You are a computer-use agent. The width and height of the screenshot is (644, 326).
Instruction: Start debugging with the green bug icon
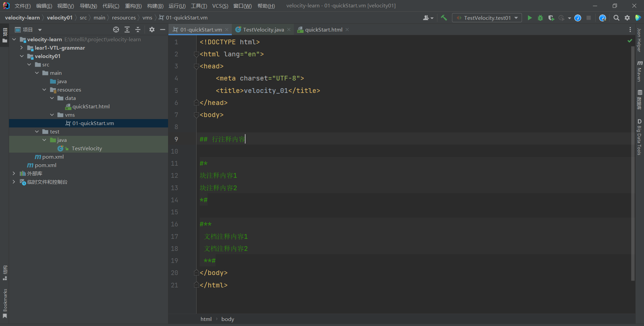(540, 18)
